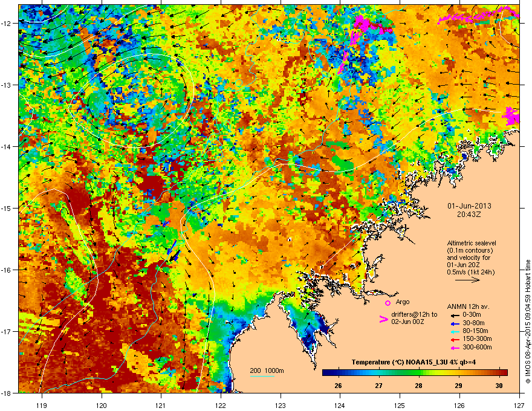Click the latitude axis label -15
Image resolution: width=532 pixels, height=411 pixels.
tap(7, 208)
